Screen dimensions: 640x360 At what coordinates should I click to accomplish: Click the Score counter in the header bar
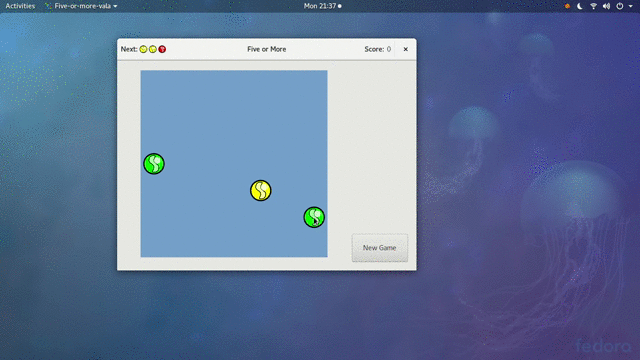378,49
